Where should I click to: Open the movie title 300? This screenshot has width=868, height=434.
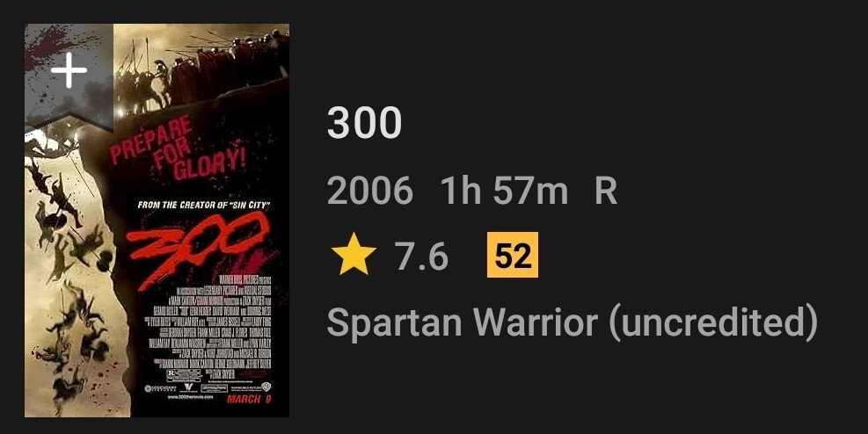364,123
